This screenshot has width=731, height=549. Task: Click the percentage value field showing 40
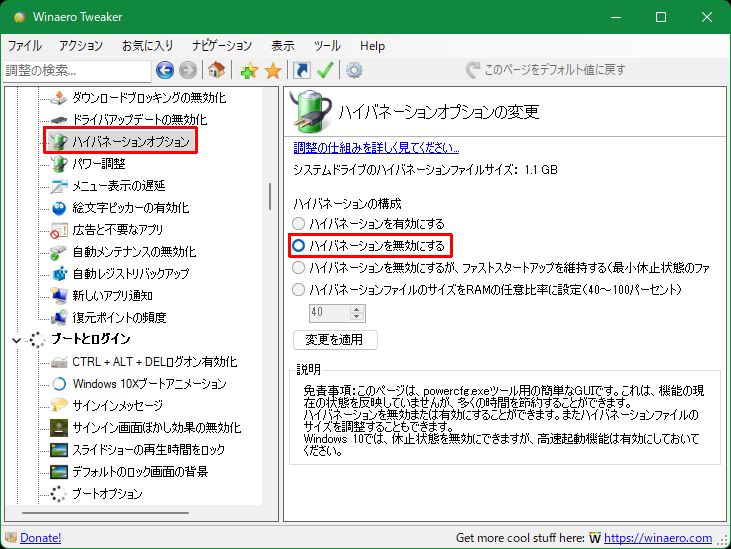pyautogui.click(x=330, y=313)
